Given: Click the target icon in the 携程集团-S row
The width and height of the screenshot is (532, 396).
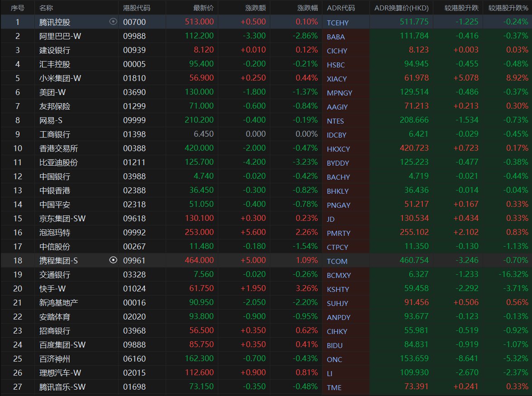Looking at the screenshot, I should tap(113, 260).
